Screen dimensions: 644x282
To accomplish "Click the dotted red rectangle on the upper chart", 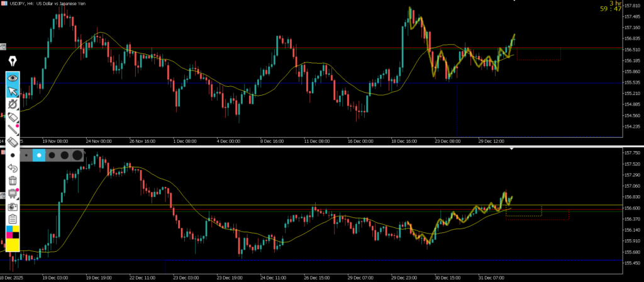I will point(538,55).
